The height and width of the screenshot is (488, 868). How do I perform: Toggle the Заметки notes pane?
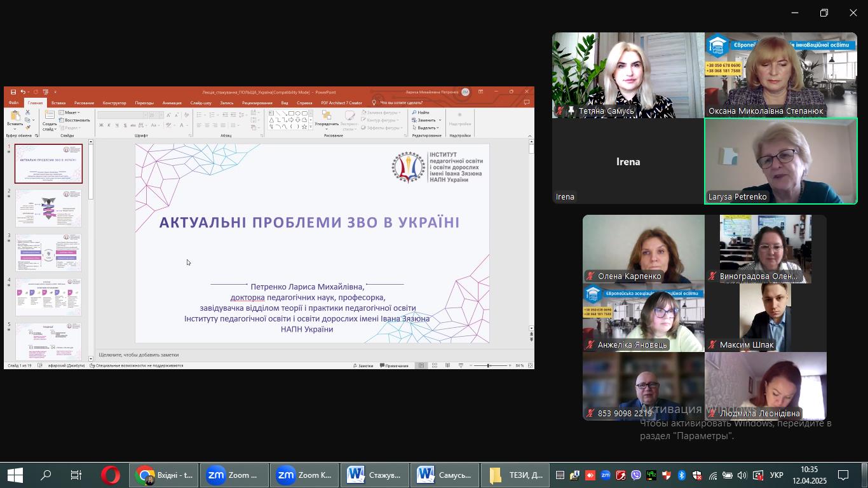363,365
